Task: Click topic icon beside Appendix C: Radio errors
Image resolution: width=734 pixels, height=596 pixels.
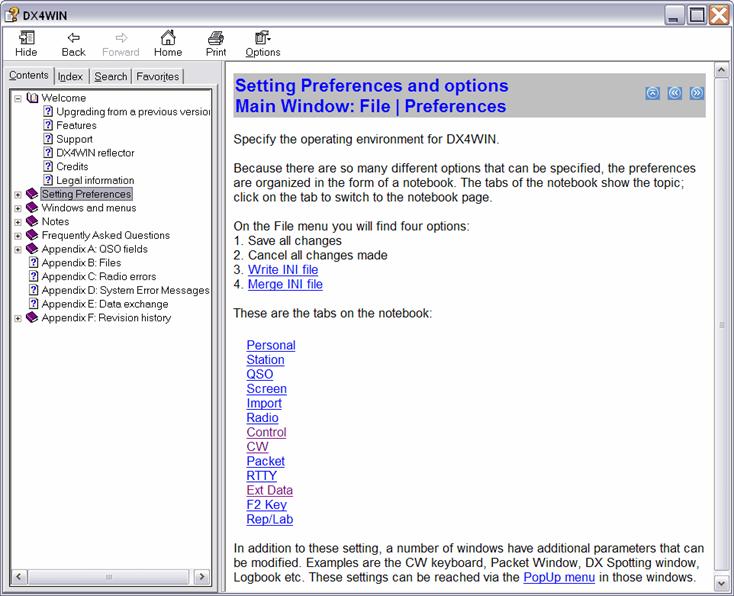Action: point(33,276)
